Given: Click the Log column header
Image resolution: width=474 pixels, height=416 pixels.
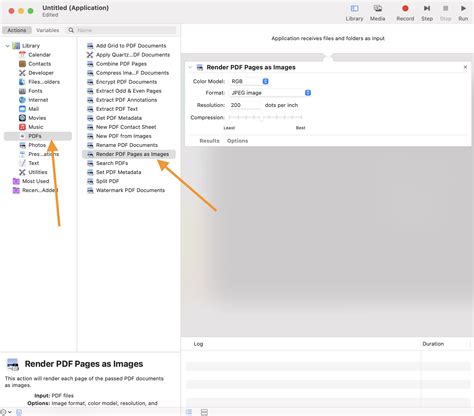Looking at the screenshot, I should point(198,344).
